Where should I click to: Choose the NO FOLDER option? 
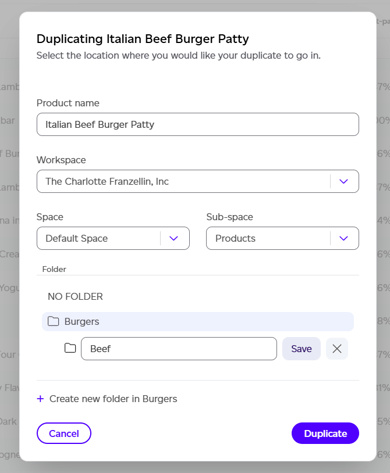click(x=75, y=296)
